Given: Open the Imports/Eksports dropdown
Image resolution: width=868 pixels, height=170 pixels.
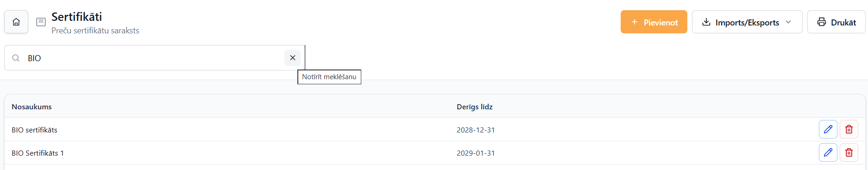Looking at the screenshot, I should 747,22.
